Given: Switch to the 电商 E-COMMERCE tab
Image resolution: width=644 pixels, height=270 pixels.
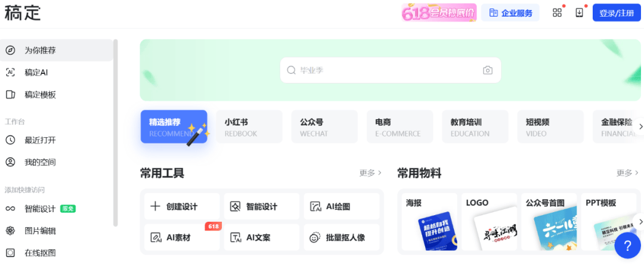Looking at the screenshot, I should tap(400, 127).
